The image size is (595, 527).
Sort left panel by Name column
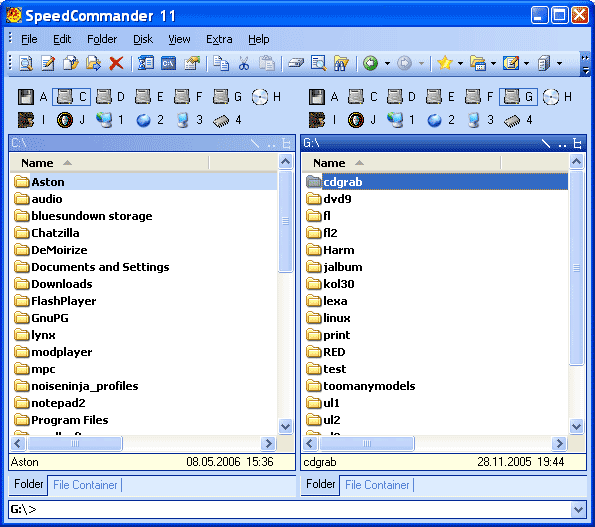pyautogui.click(x=109, y=163)
